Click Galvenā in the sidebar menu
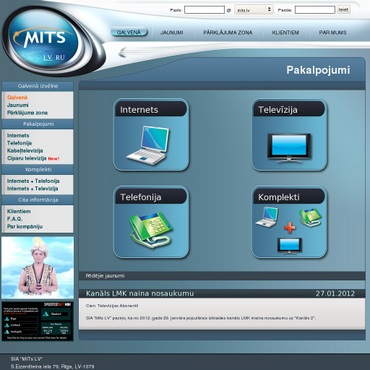The width and height of the screenshot is (370, 370). [17, 98]
